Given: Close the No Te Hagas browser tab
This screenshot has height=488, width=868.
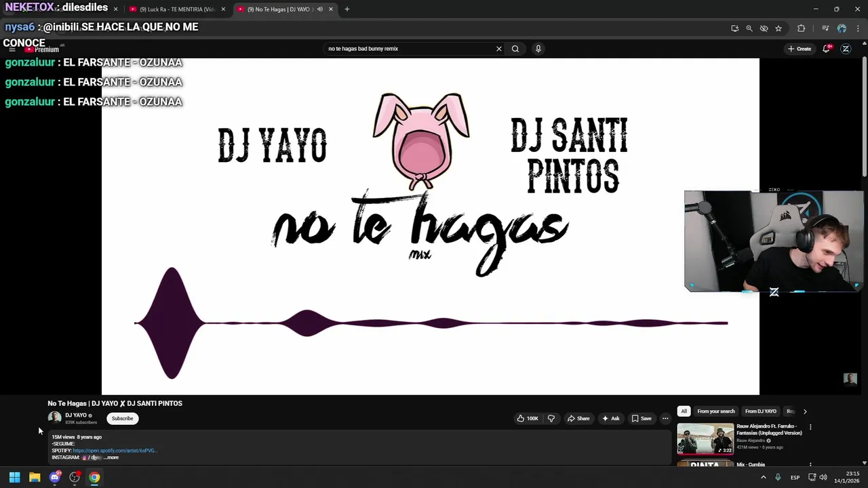Looking at the screenshot, I should click(x=331, y=9).
